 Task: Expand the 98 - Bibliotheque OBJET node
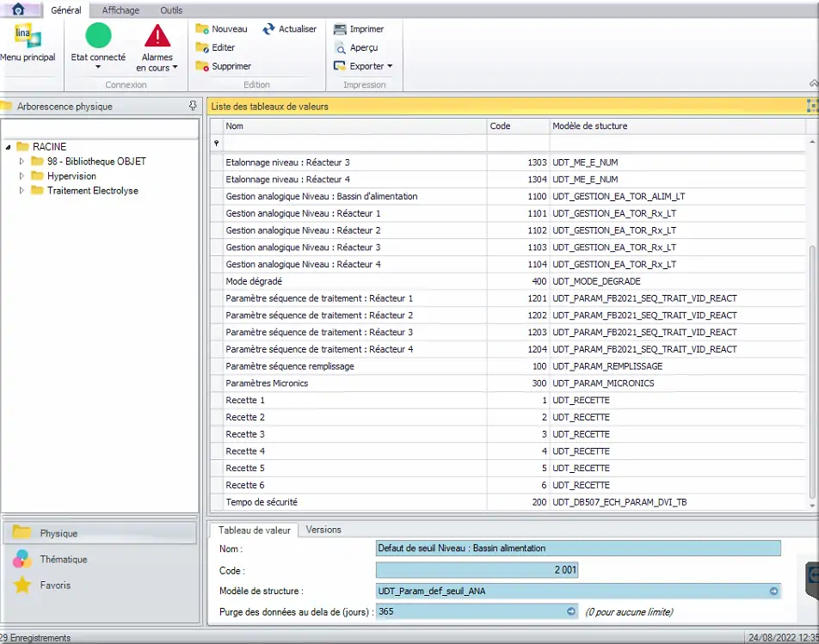[x=22, y=162]
